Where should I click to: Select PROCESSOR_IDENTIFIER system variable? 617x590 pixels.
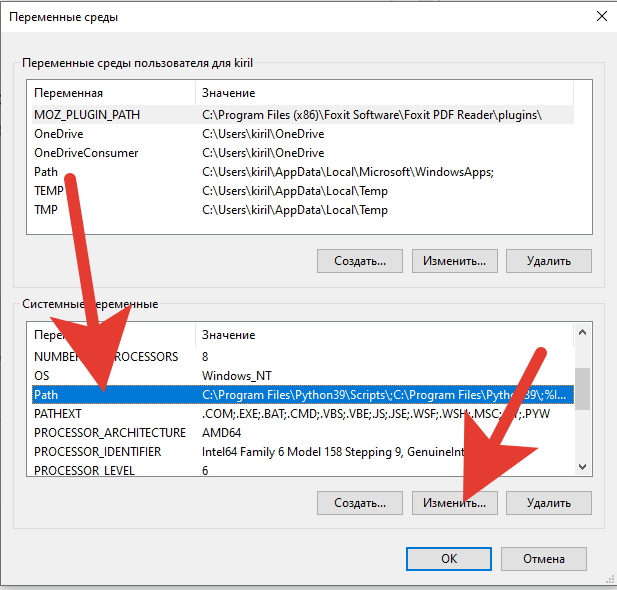(105, 452)
